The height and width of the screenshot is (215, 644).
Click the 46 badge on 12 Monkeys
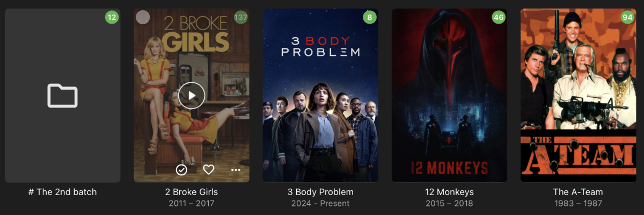click(499, 17)
